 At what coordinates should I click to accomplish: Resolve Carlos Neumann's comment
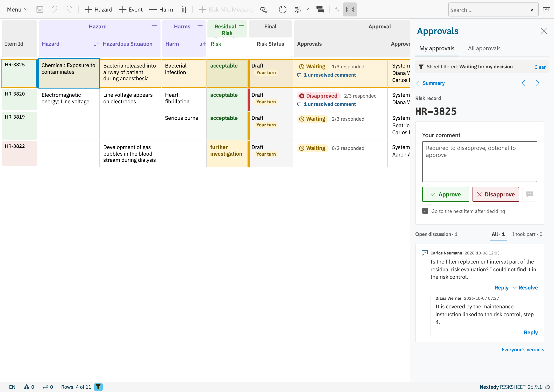[x=525, y=288]
